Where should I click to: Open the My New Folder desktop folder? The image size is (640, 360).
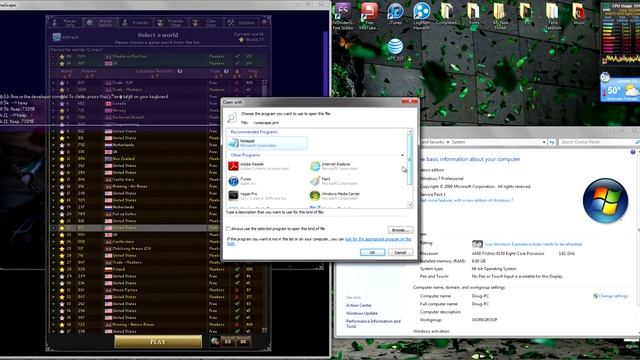500,16
